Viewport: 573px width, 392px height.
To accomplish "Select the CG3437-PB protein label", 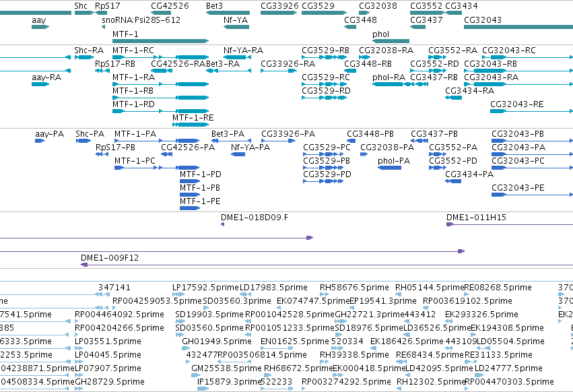I will tap(434, 134).
